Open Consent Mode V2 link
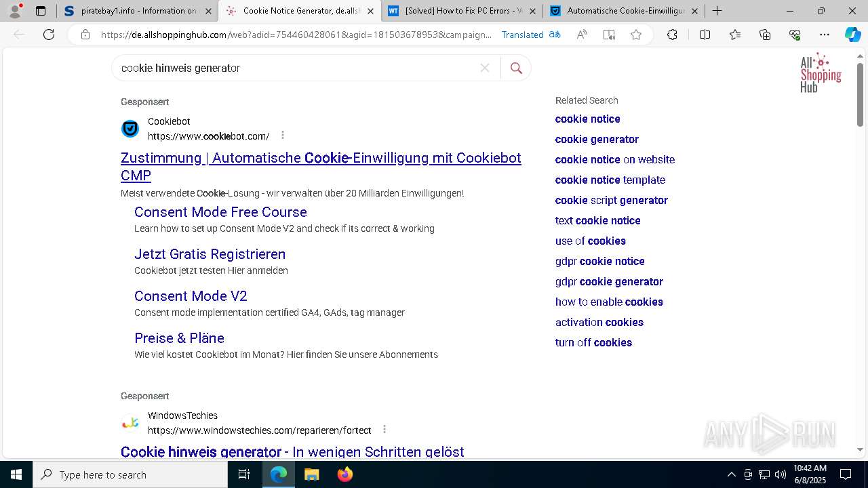 [191, 296]
